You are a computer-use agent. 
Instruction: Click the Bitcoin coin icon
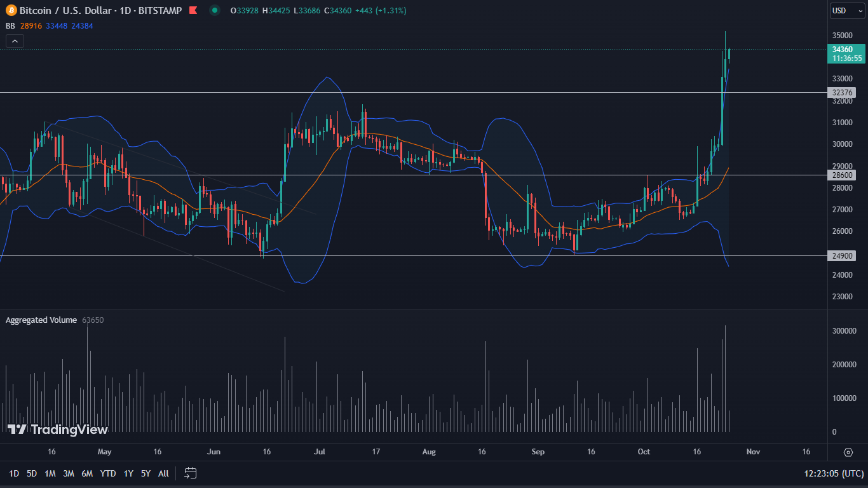click(x=11, y=11)
